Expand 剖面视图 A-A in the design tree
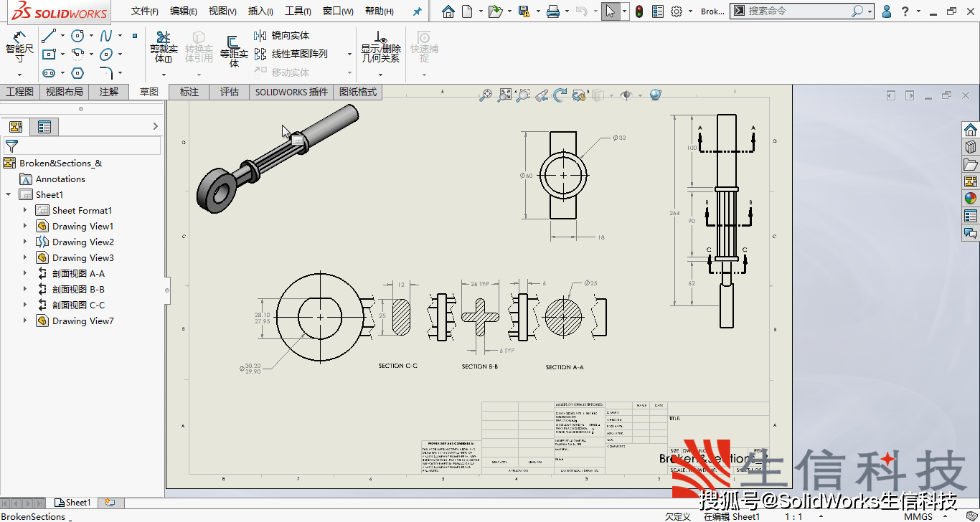The height and width of the screenshot is (522, 980). tap(24, 273)
